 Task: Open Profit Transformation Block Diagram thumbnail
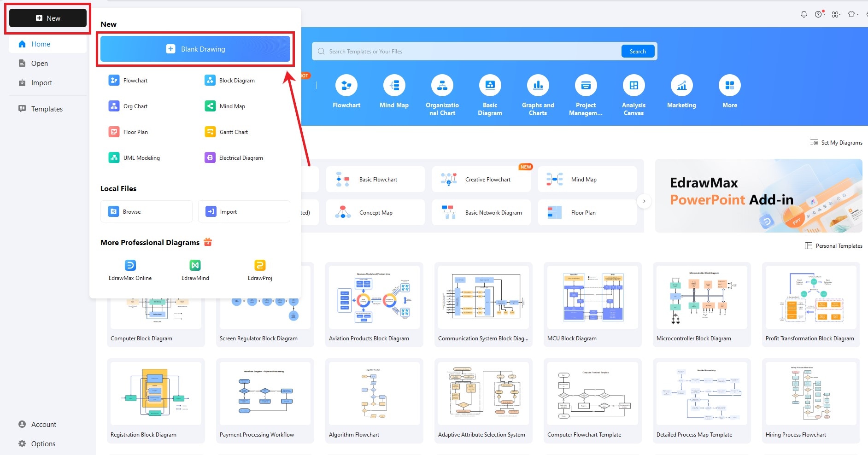pos(811,297)
